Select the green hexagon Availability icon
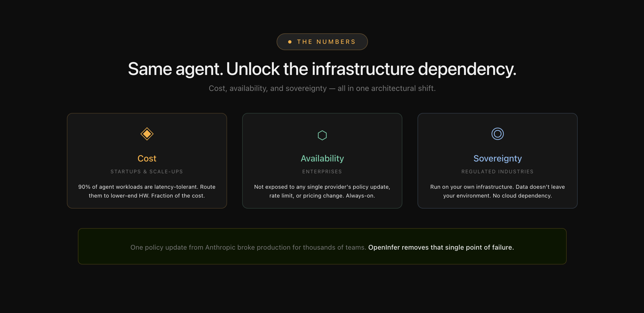The image size is (644, 313). point(322,135)
